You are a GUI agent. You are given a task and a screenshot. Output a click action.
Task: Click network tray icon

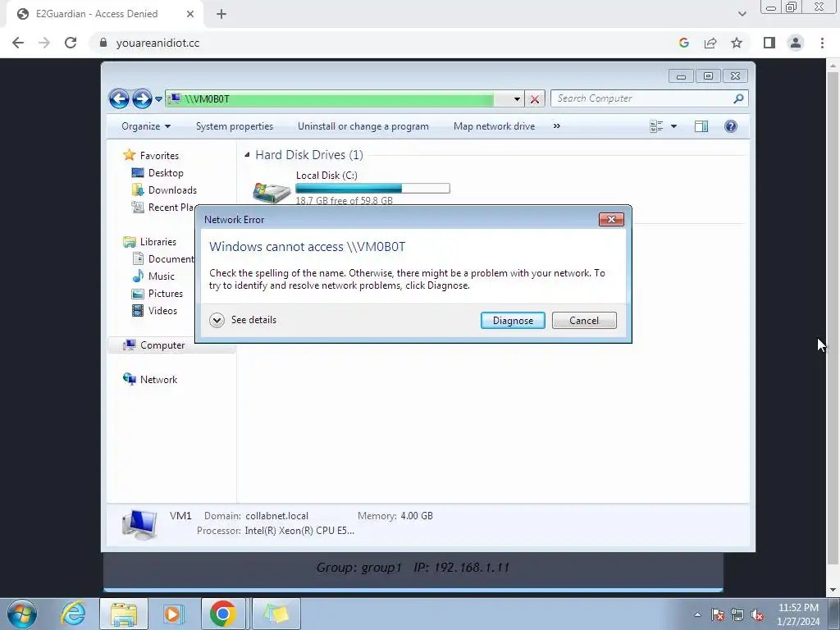[737, 615]
